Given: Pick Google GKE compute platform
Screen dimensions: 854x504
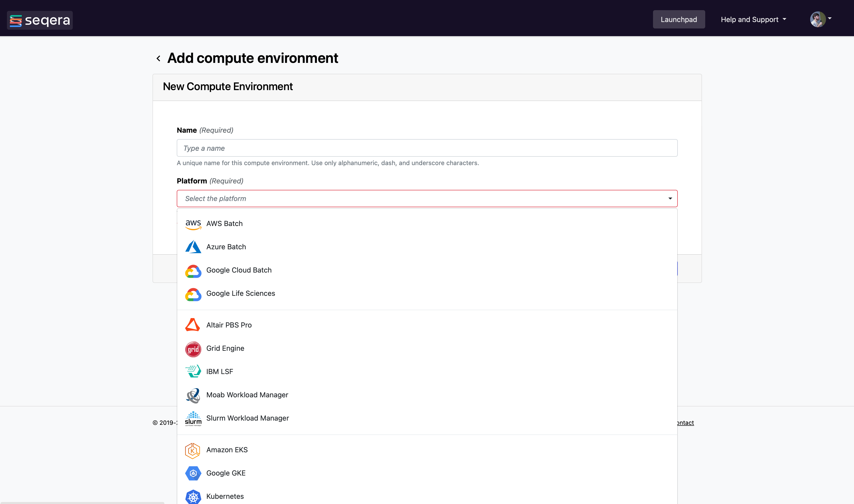Looking at the screenshot, I should click(x=226, y=473).
